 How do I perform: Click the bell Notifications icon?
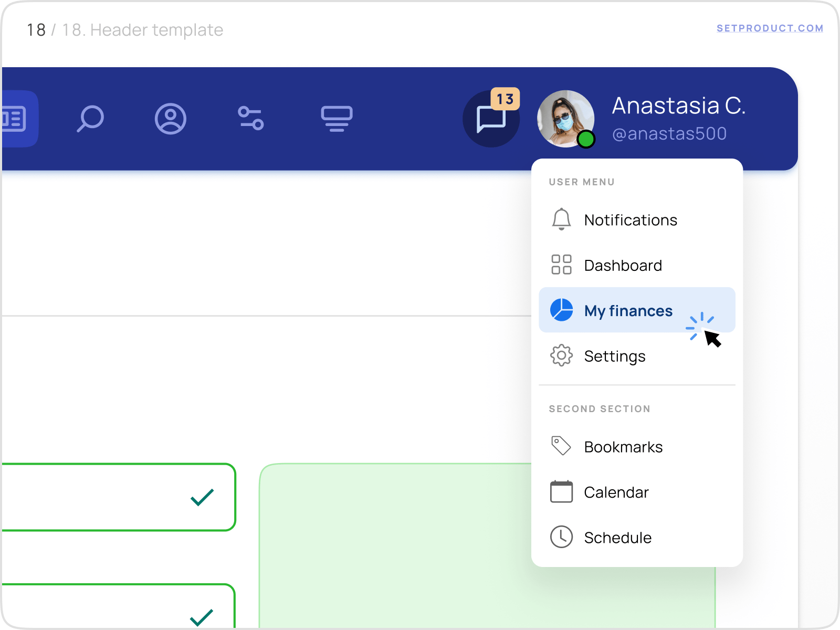(561, 219)
